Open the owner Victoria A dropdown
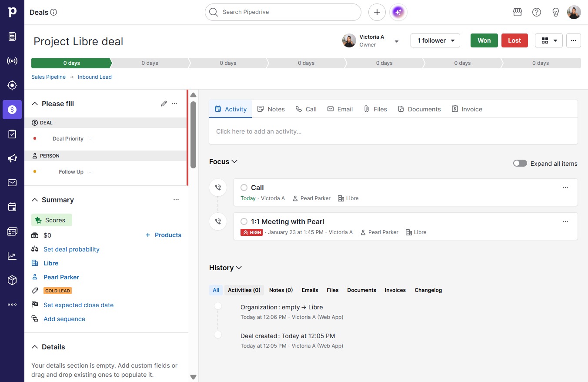This screenshot has height=382, width=588. 397,41
